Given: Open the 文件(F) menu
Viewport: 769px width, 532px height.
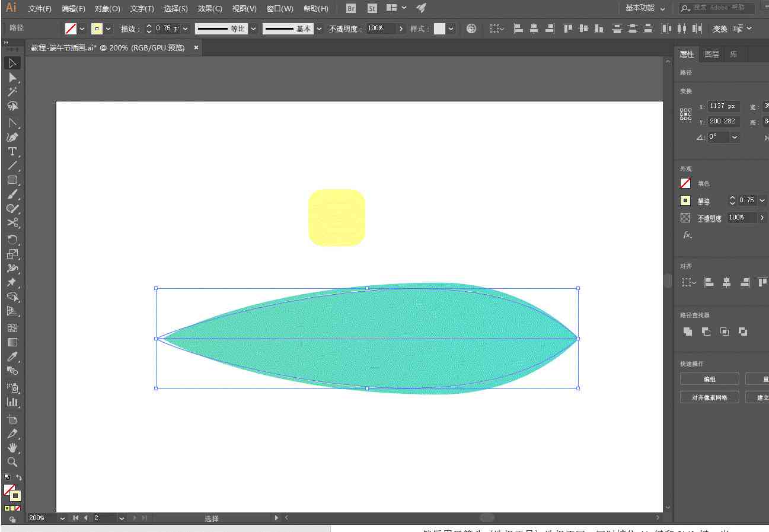Looking at the screenshot, I should click(40, 9).
